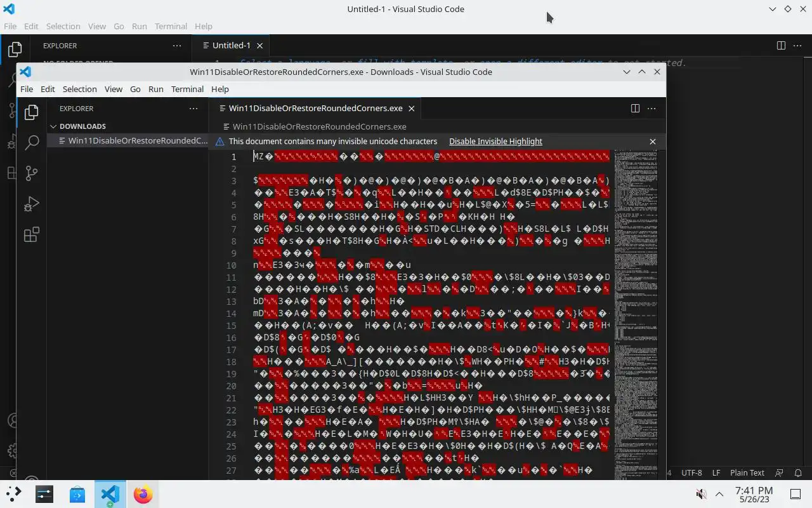The height and width of the screenshot is (508, 812).
Task: Change UTF-8 encoding in status bar
Action: click(691, 473)
